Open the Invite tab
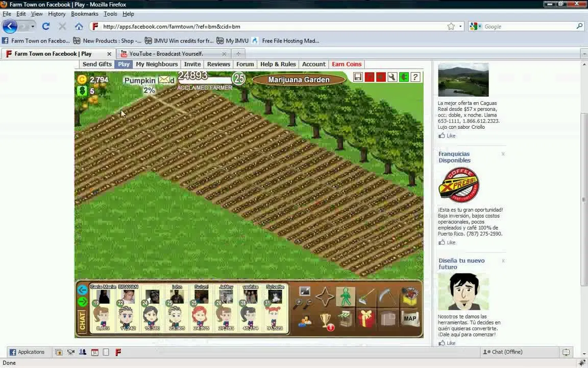The image size is (588, 368). point(192,64)
